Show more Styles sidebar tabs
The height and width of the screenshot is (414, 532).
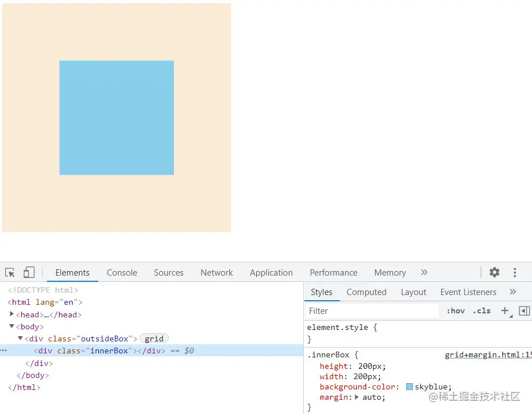coord(513,292)
